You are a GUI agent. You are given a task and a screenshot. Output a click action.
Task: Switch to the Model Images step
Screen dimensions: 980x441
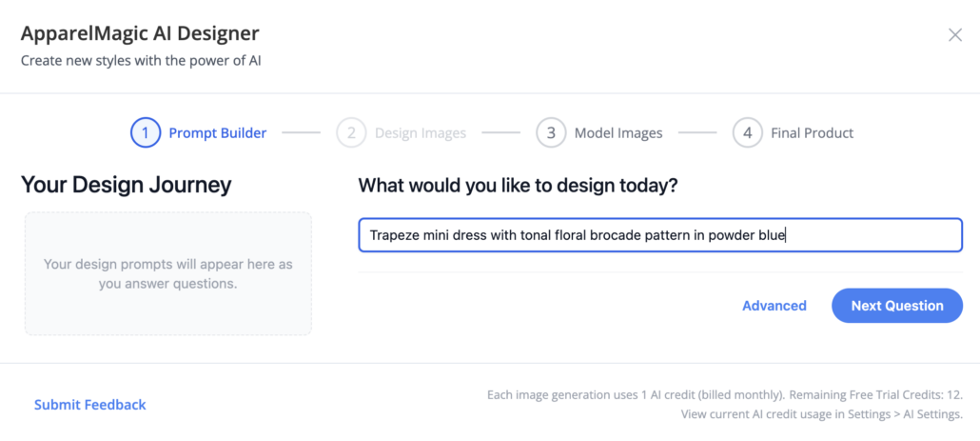[618, 132]
